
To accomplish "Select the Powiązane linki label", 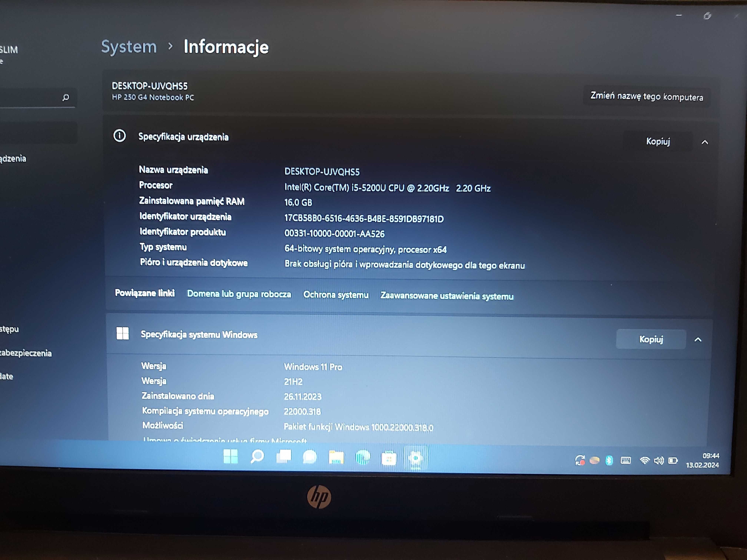I will click(x=145, y=293).
